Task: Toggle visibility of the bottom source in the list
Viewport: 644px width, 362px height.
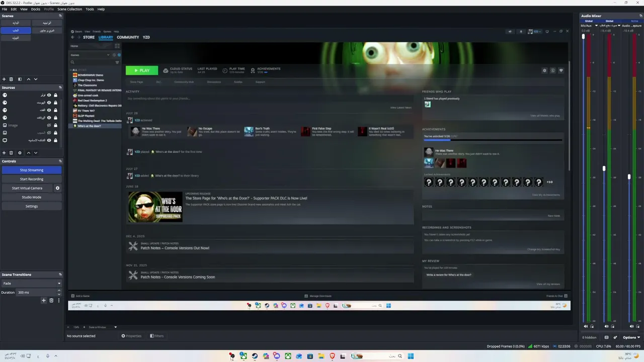Action: [x=49, y=140]
